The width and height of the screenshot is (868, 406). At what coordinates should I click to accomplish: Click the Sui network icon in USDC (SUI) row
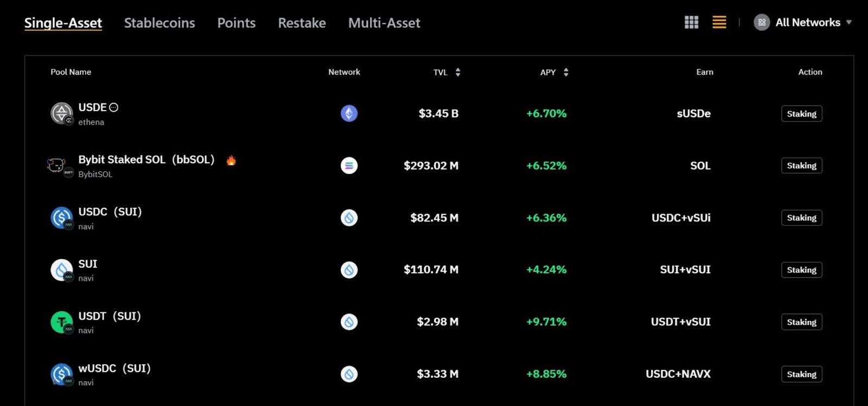point(349,218)
